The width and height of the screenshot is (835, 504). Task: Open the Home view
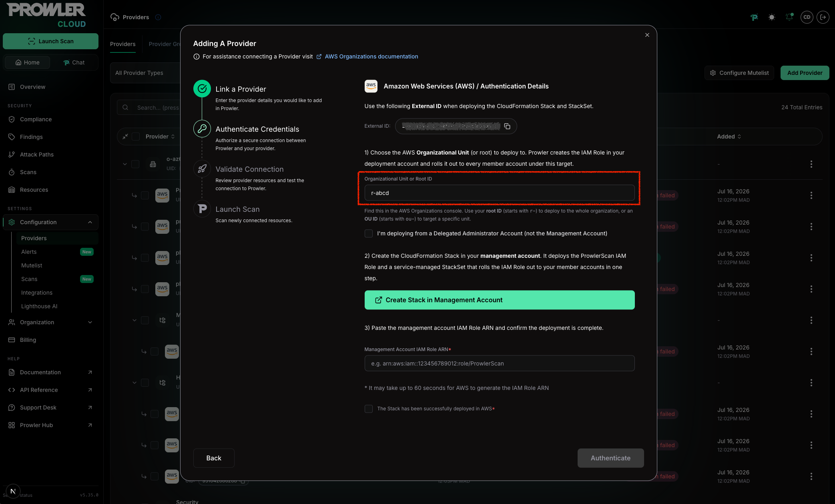pyautogui.click(x=27, y=62)
